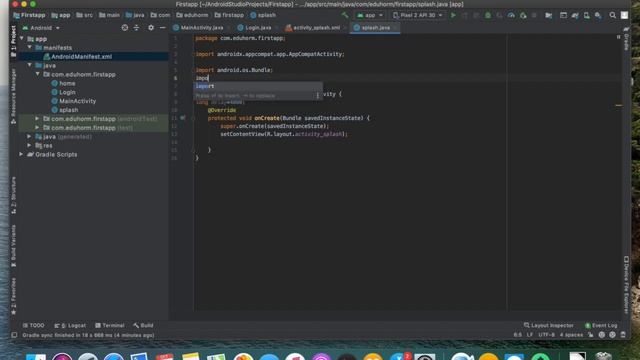The width and height of the screenshot is (640, 360).
Task: Expand Gradle Scripts node
Action: pos(21,154)
